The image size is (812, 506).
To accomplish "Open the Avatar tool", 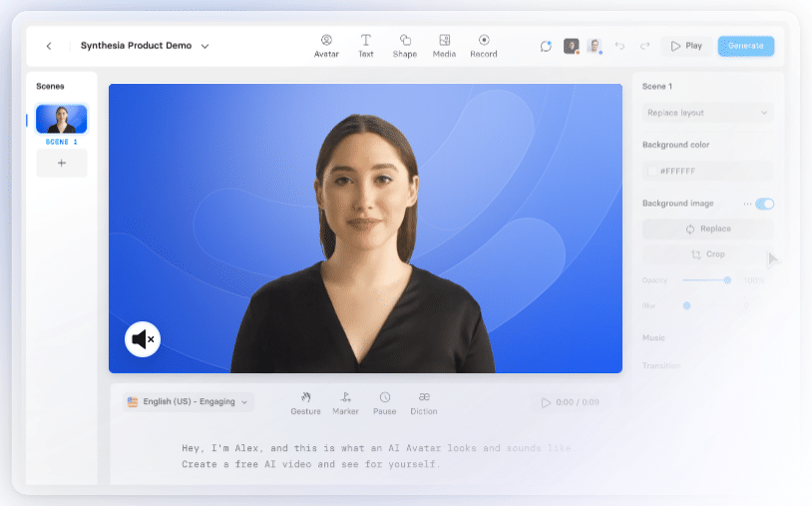I will [x=326, y=46].
